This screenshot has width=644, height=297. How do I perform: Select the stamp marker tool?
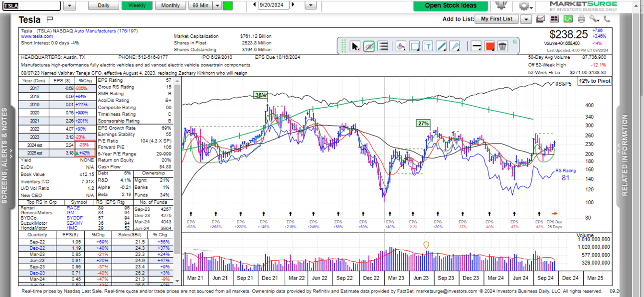[401, 46]
